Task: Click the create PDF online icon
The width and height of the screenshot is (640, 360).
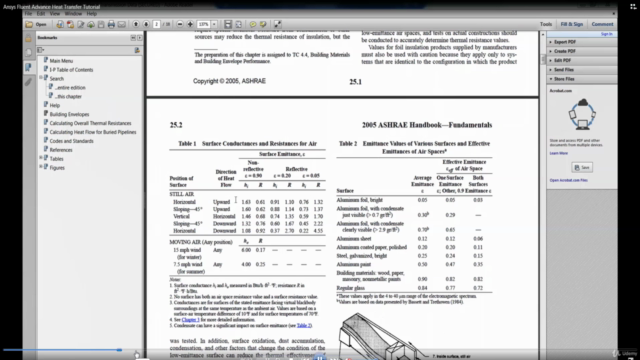Action: (60, 24)
